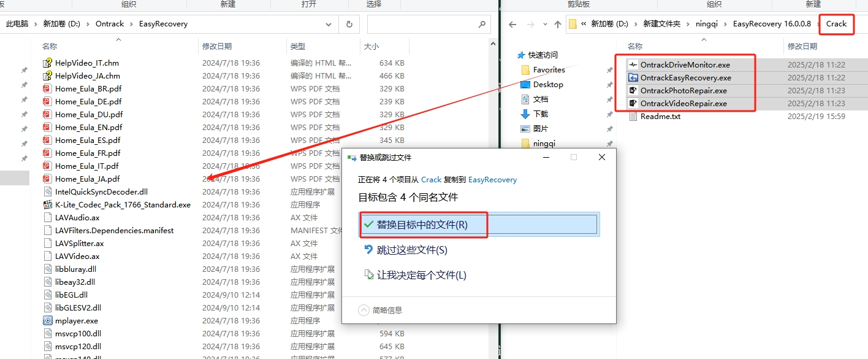
Task: Click the Readme.txt file icon
Action: pos(633,116)
